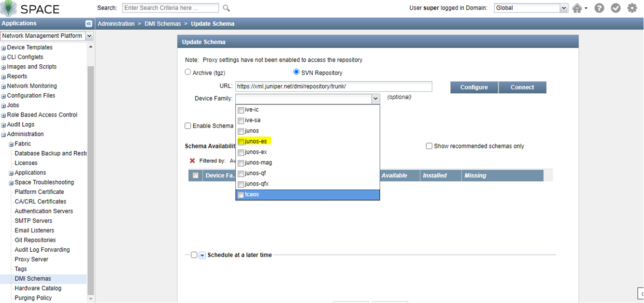
Task: Open Email Listeners item
Action: coord(34,231)
